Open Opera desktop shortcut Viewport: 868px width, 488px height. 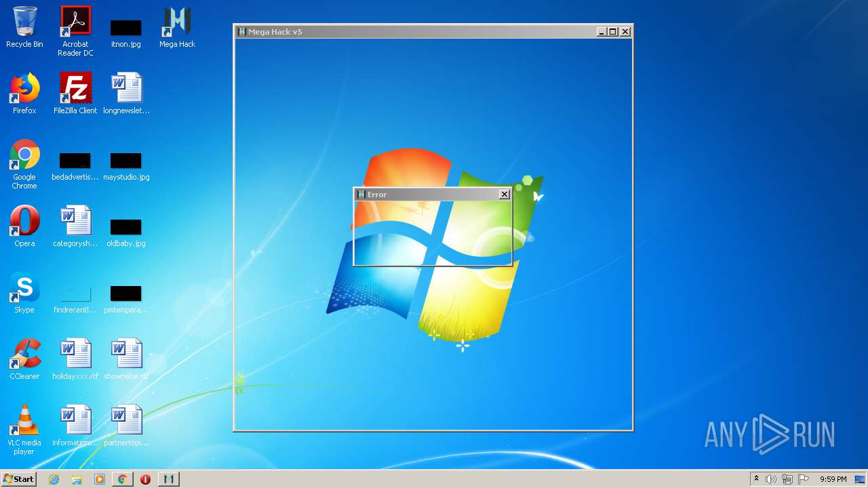coord(24,226)
